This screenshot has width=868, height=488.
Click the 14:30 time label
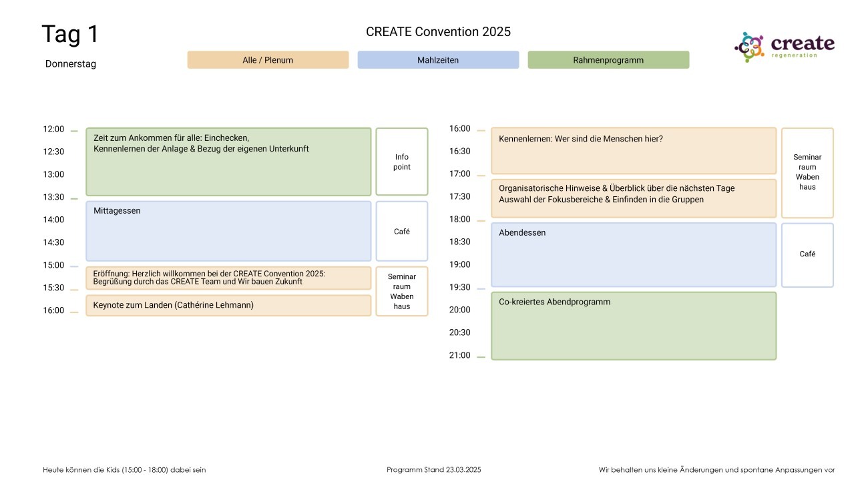[53, 242]
